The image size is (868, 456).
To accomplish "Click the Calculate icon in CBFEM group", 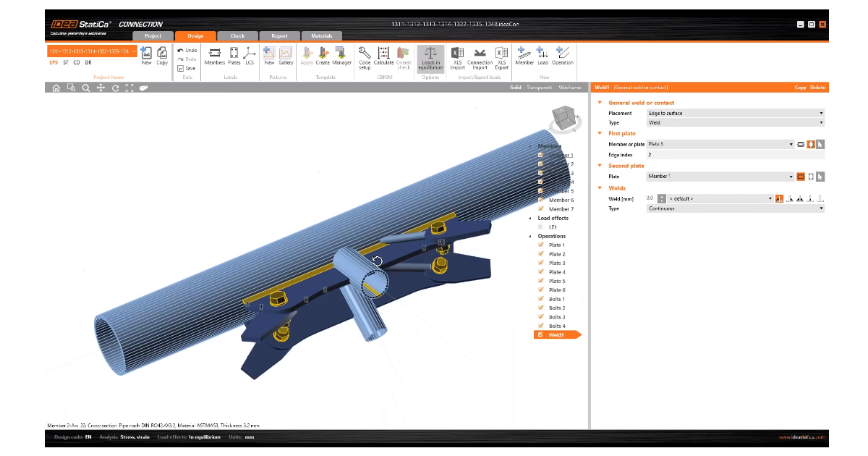I will coord(383,56).
